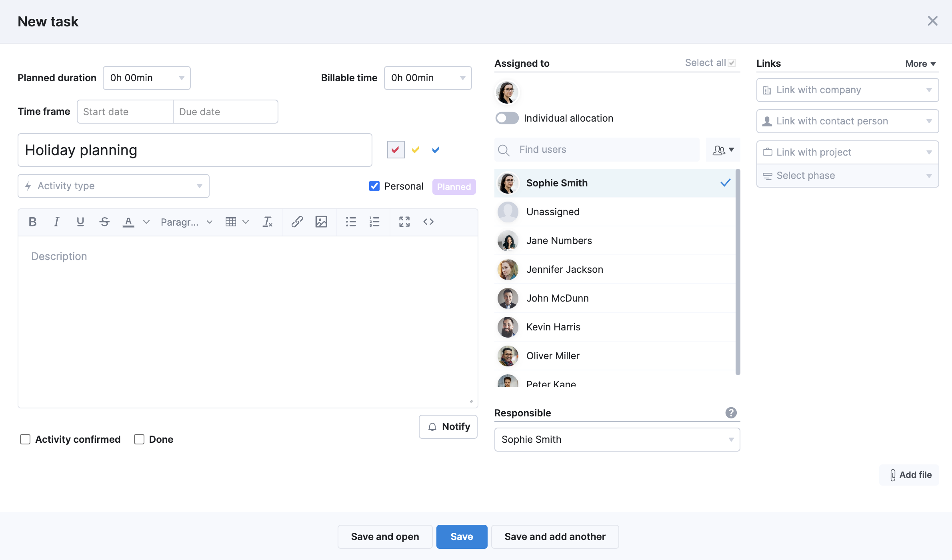Screen dimensions: 952x560
Task: Uncheck the Personal checkbox
Action: click(x=374, y=186)
